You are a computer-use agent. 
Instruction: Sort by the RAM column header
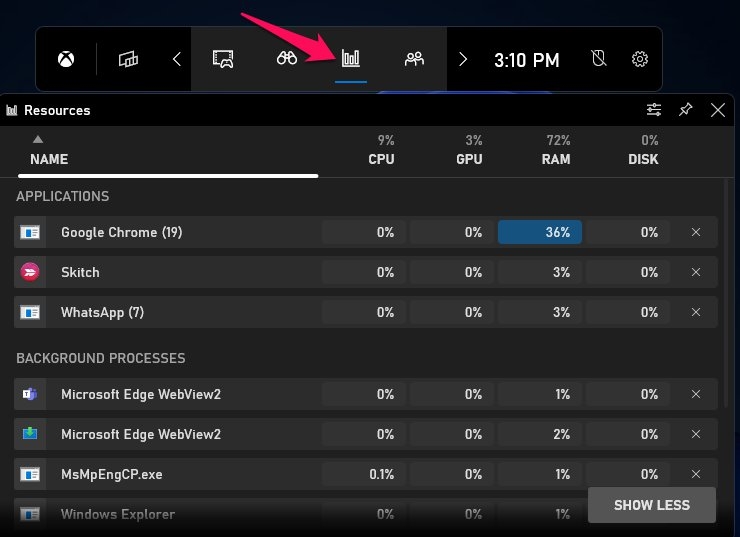point(556,159)
